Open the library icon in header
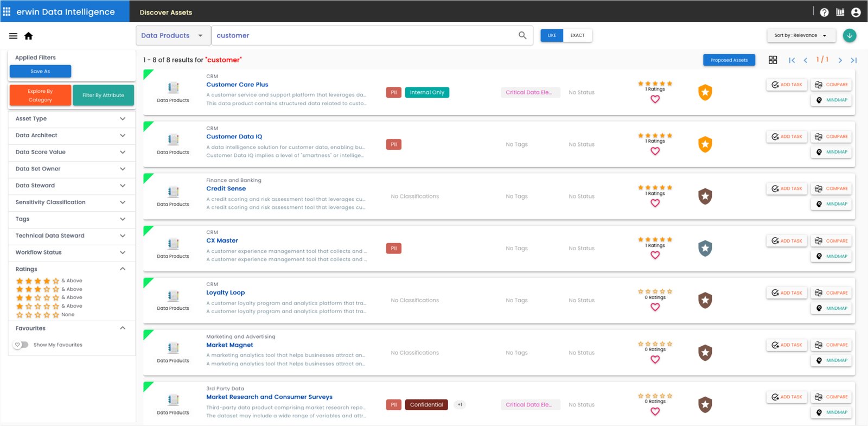This screenshot has height=426, width=868. pyautogui.click(x=840, y=12)
